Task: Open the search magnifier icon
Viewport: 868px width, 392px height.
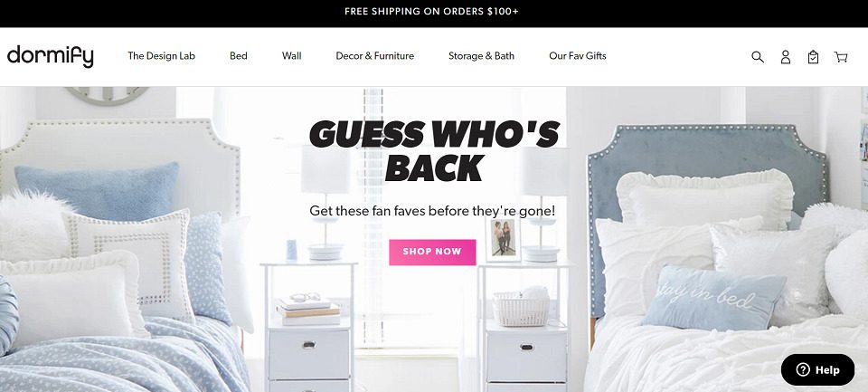Action: point(758,56)
